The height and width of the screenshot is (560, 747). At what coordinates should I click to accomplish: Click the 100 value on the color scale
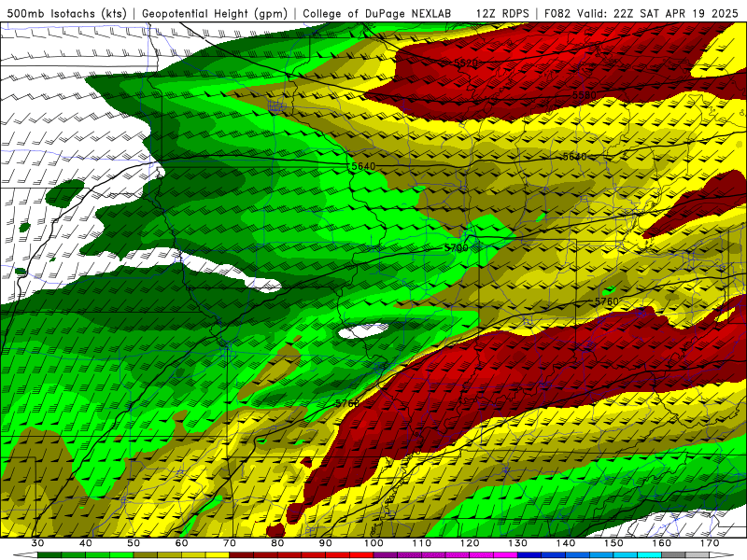(373, 543)
